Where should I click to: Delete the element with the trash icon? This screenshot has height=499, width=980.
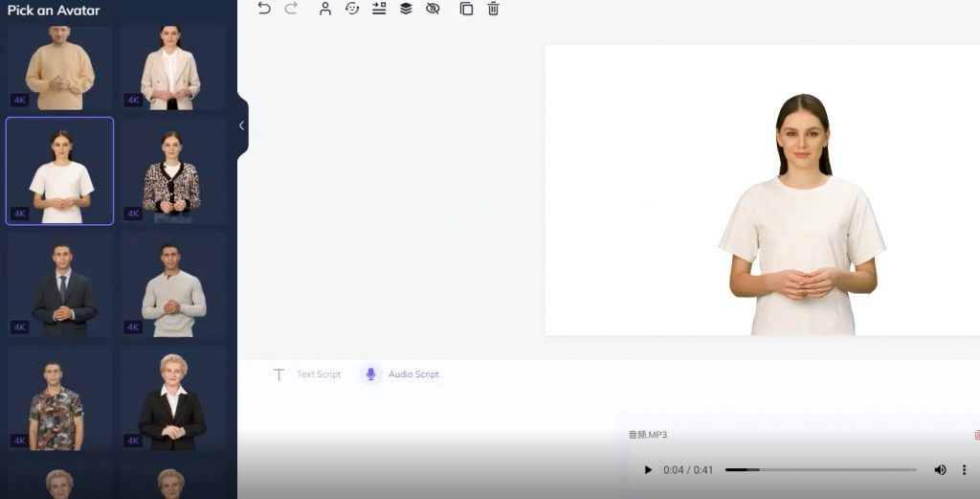[x=493, y=9]
